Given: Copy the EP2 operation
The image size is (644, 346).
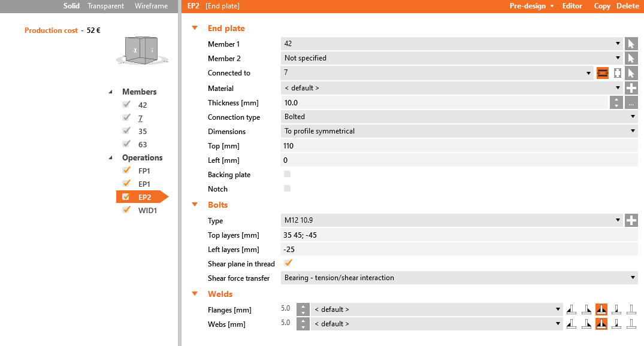Looking at the screenshot, I should 602,6.
